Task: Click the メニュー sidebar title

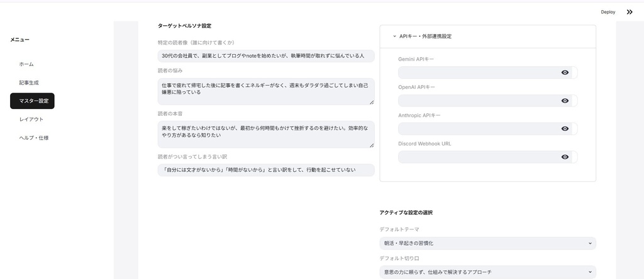Action: (x=19, y=40)
